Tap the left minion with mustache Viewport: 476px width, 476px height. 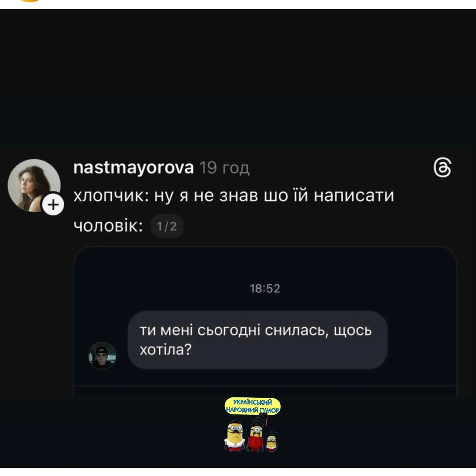pos(235,436)
